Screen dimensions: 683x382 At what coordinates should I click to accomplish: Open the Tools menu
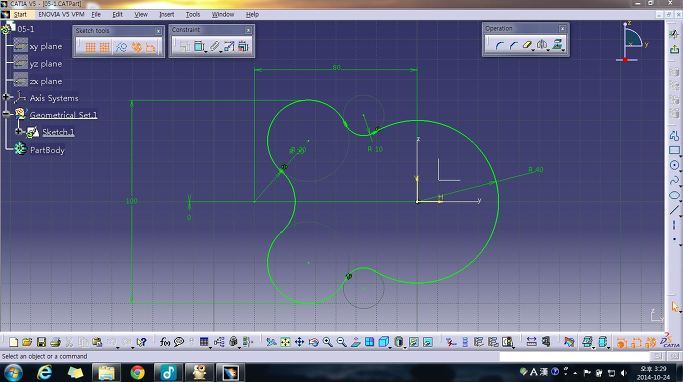pos(193,14)
